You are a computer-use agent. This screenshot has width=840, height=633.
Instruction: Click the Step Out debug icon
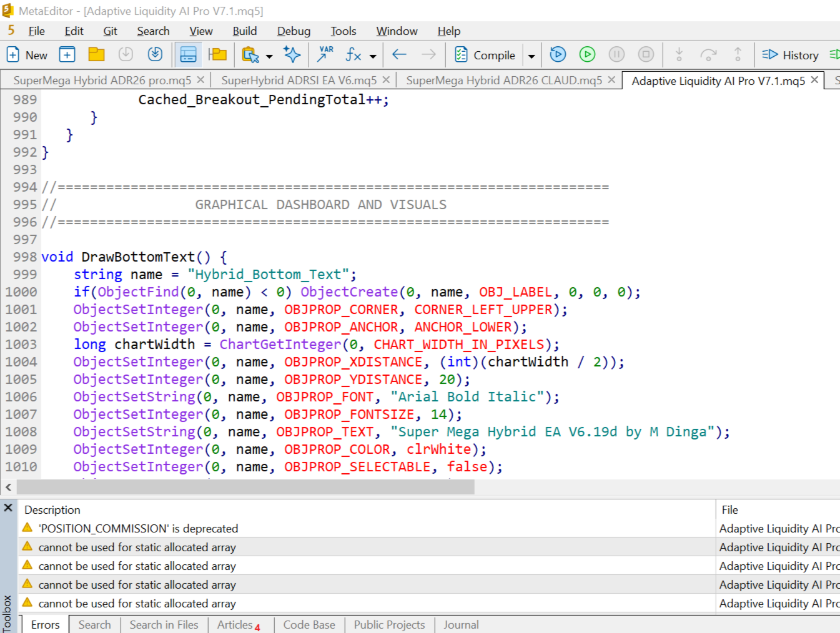(738, 55)
